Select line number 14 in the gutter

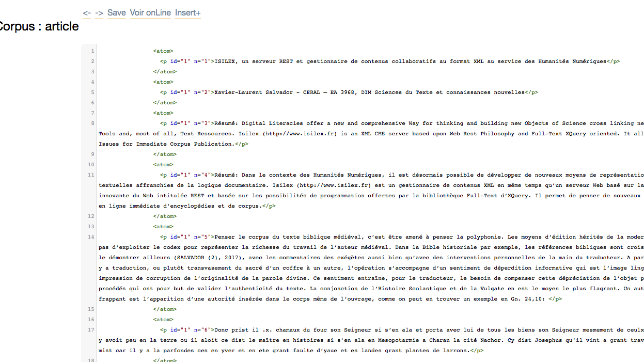pyautogui.click(x=91, y=237)
